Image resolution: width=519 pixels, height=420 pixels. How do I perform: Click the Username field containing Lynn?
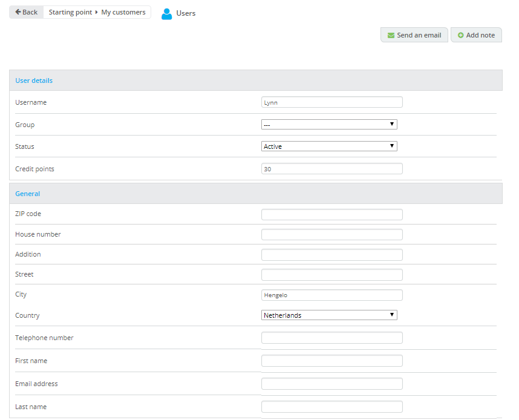coord(331,102)
